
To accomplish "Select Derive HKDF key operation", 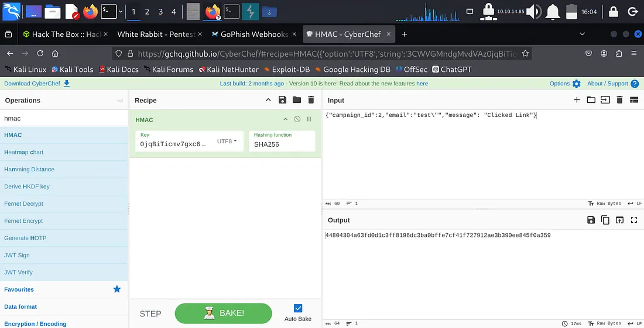I will pos(64,187).
